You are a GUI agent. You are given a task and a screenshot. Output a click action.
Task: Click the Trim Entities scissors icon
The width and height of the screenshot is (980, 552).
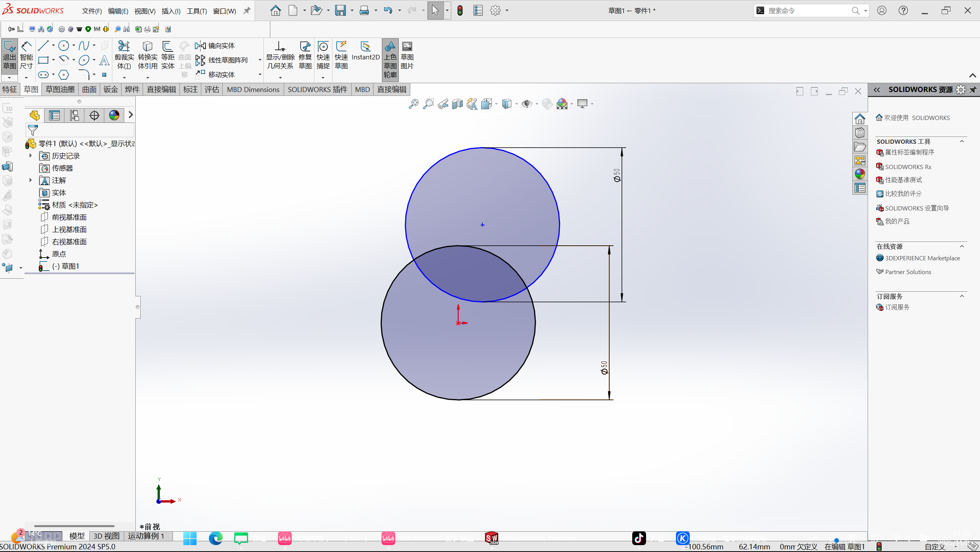tap(124, 46)
